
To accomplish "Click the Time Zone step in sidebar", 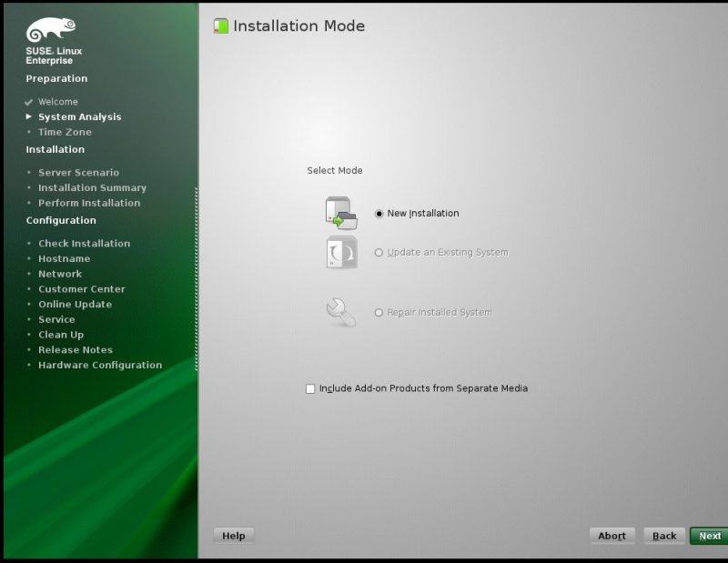I will coord(65,133).
